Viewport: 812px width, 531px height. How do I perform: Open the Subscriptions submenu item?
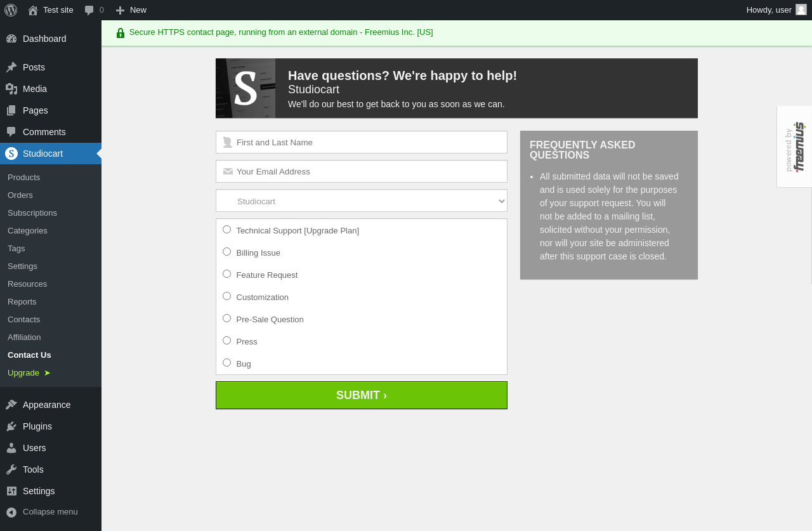pos(51,213)
